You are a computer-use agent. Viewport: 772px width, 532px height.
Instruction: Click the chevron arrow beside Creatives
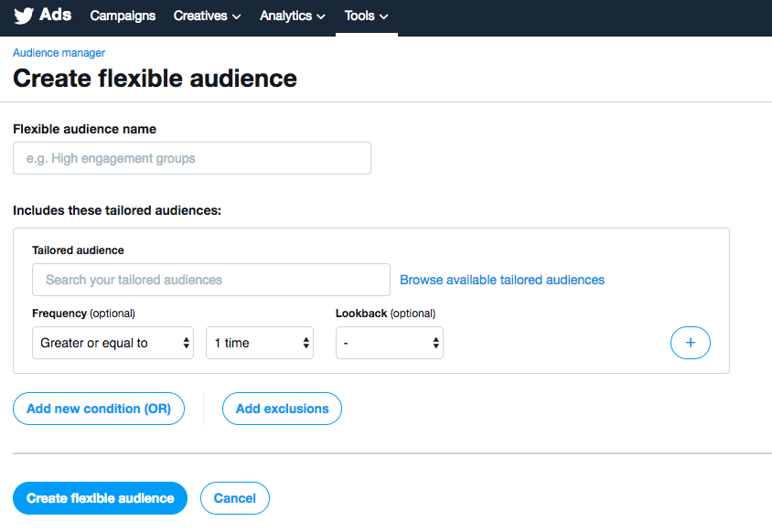tap(237, 16)
